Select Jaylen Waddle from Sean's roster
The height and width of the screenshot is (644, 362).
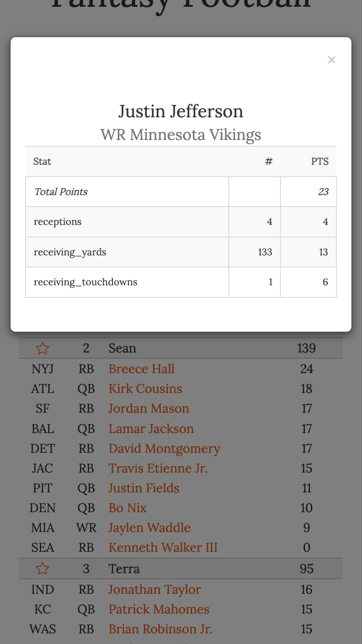pyautogui.click(x=149, y=528)
